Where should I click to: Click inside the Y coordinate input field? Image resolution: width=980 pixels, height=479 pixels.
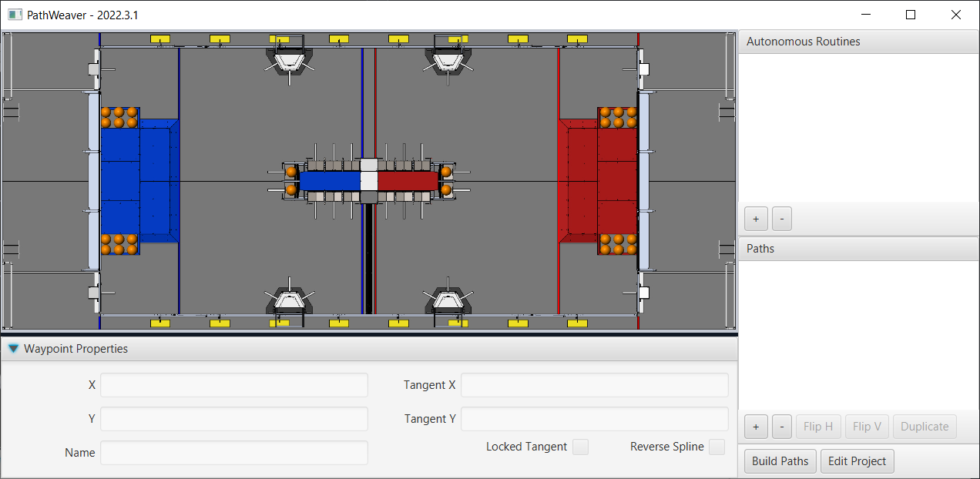click(x=233, y=418)
